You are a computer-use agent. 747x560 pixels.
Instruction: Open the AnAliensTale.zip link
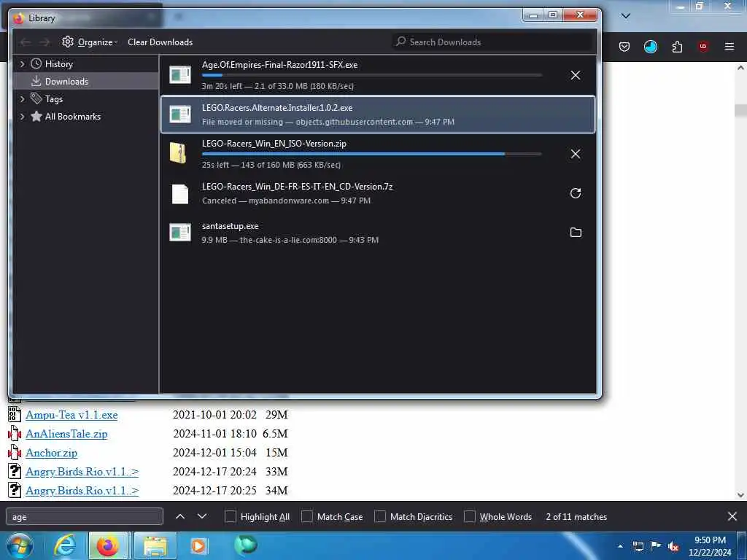[x=66, y=433]
